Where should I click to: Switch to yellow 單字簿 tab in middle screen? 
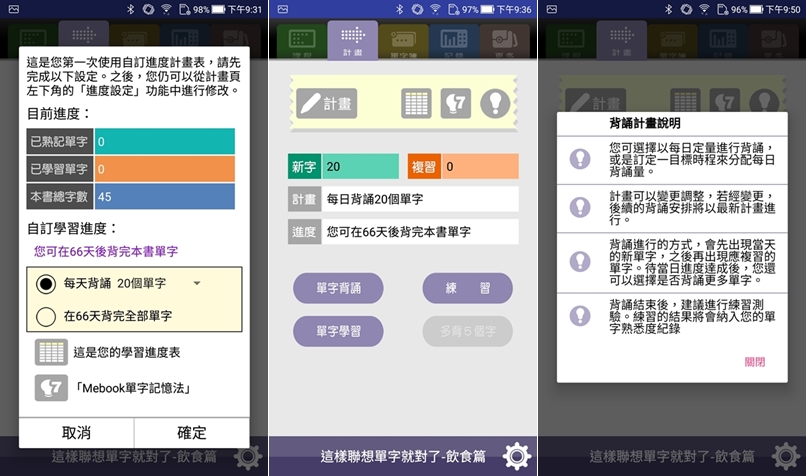404,41
